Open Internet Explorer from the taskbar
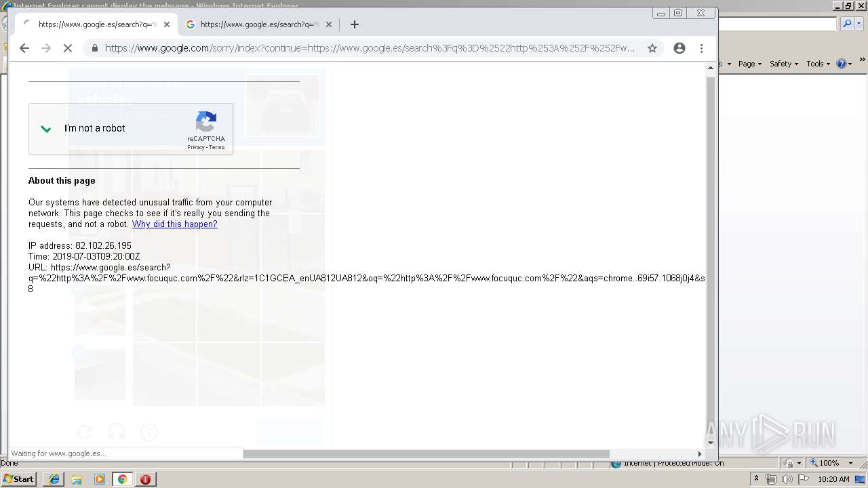The height and width of the screenshot is (488, 868). 54,479
